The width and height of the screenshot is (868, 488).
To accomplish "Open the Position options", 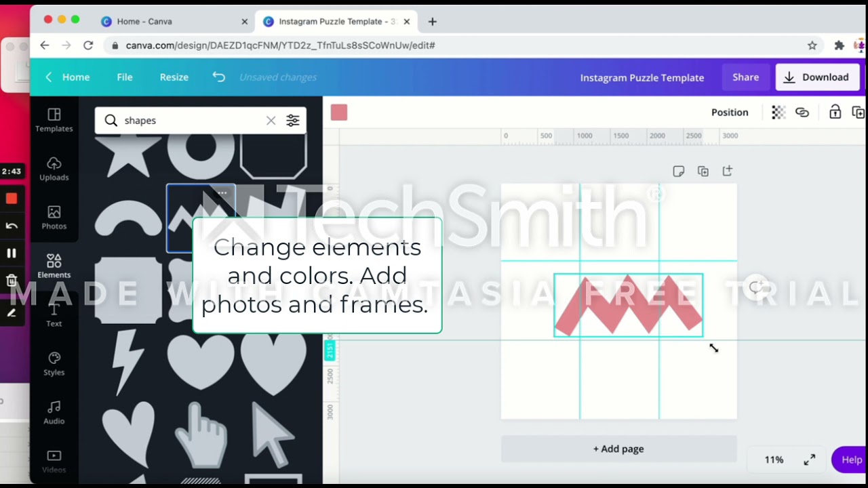I will [x=730, y=113].
